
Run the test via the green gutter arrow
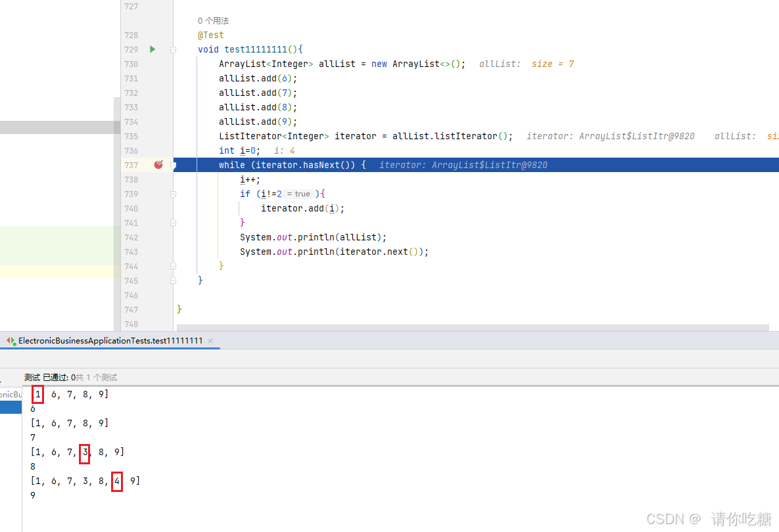click(x=153, y=49)
